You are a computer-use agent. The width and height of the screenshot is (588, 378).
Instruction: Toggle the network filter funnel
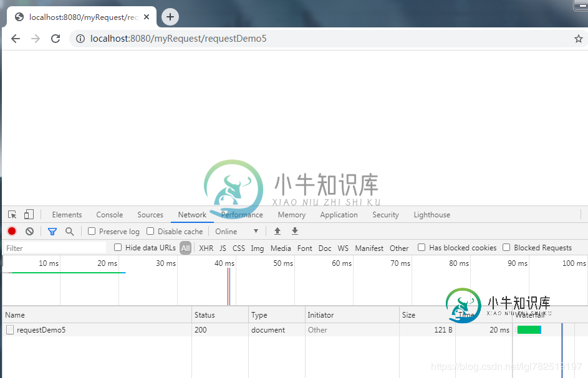pyautogui.click(x=52, y=232)
